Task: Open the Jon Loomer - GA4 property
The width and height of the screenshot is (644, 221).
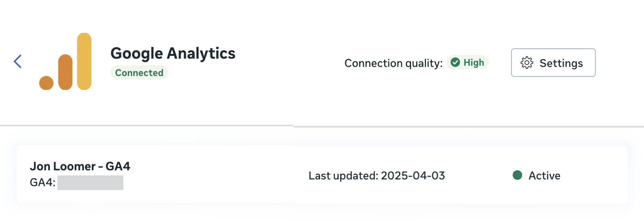Action: point(80,166)
